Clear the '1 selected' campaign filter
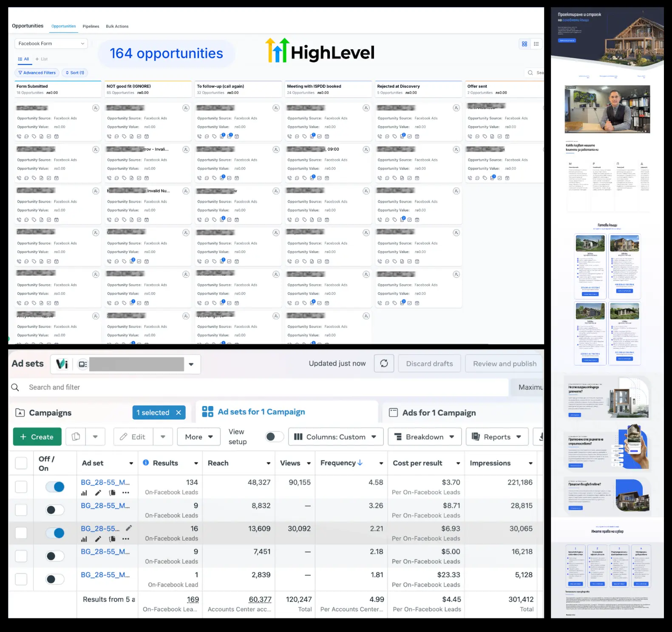This screenshot has height=632, width=672. (x=179, y=412)
